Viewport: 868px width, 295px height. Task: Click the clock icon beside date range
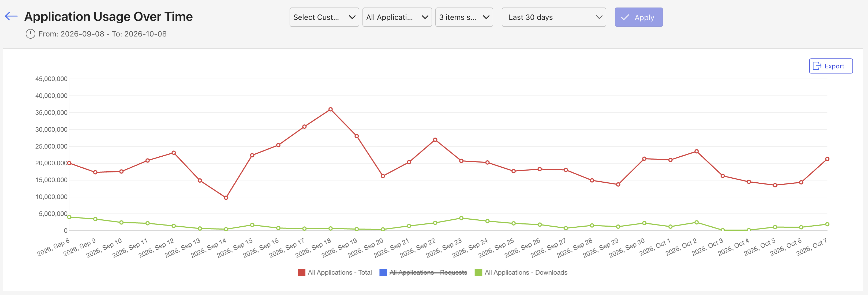pyautogui.click(x=30, y=34)
